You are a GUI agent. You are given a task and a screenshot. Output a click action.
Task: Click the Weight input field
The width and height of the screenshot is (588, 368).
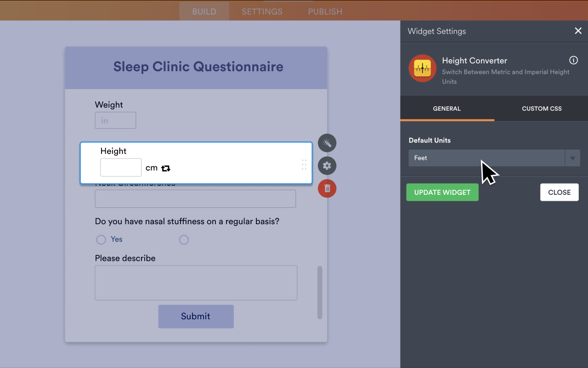point(115,120)
